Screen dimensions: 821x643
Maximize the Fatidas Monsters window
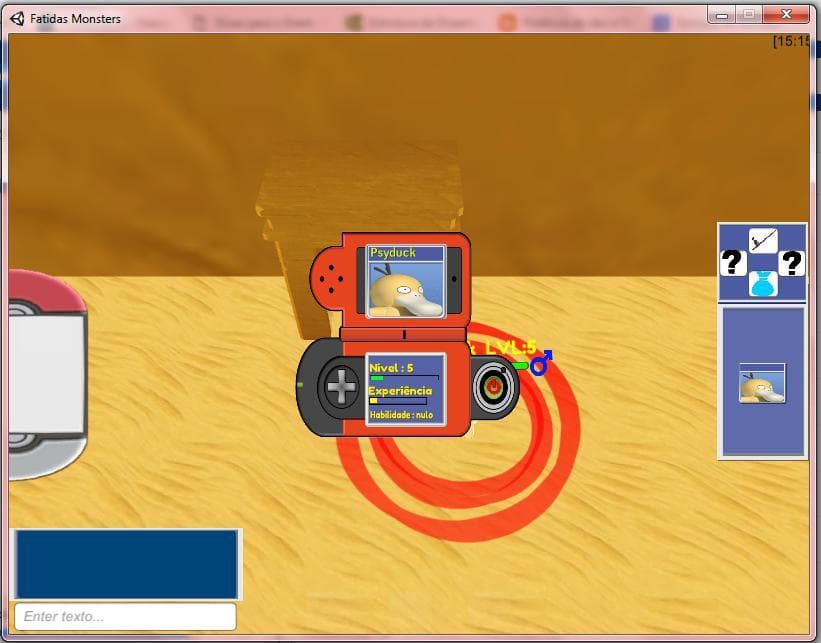[x=749, y=15]
